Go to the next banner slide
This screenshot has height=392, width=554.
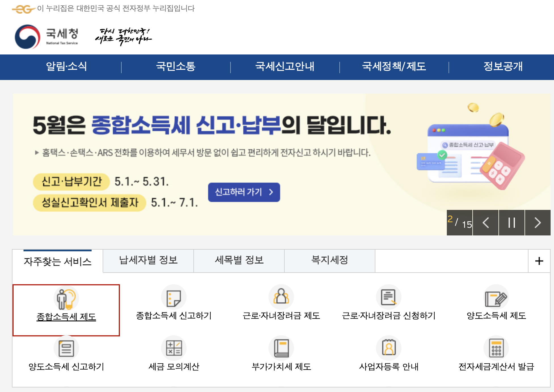click(x=538, y=223)
